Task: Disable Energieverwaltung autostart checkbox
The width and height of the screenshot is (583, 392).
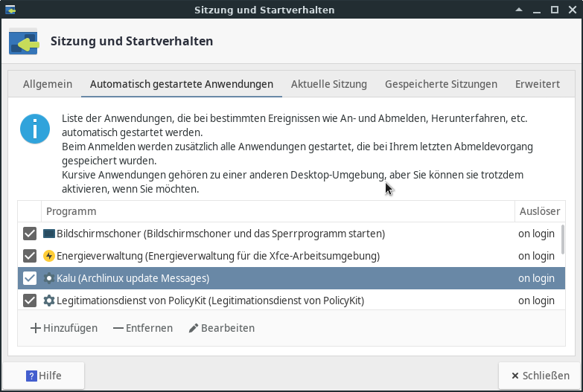Action: pyautogui.click(x=30, y=256)
